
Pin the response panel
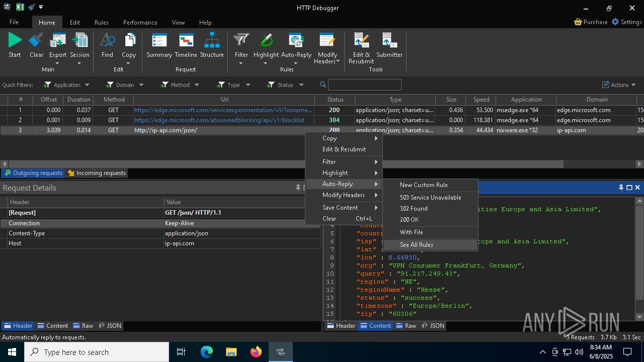click(621, 188)
